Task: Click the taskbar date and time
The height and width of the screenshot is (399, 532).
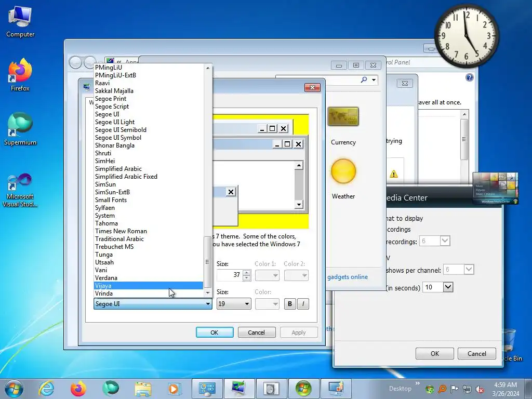Action: (506, 389)
